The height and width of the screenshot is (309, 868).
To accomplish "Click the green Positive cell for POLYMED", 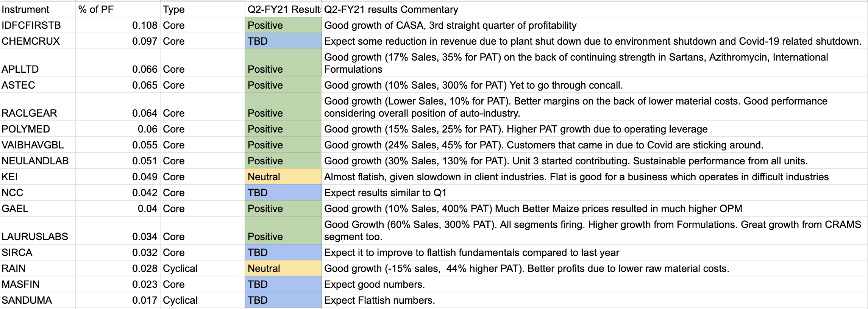I will point(283,129).
